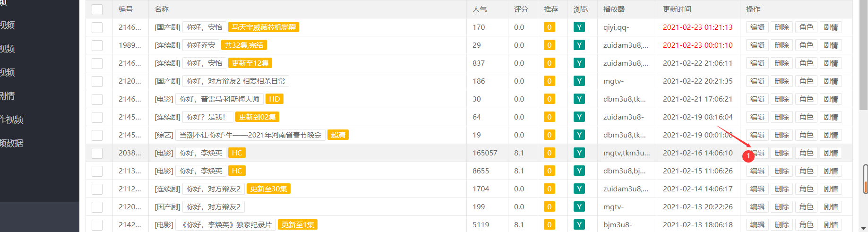Select checkbox for 你好，对方辩友2 相爱相杀日常 row
The image size is (868, 232).
point(97,81)
